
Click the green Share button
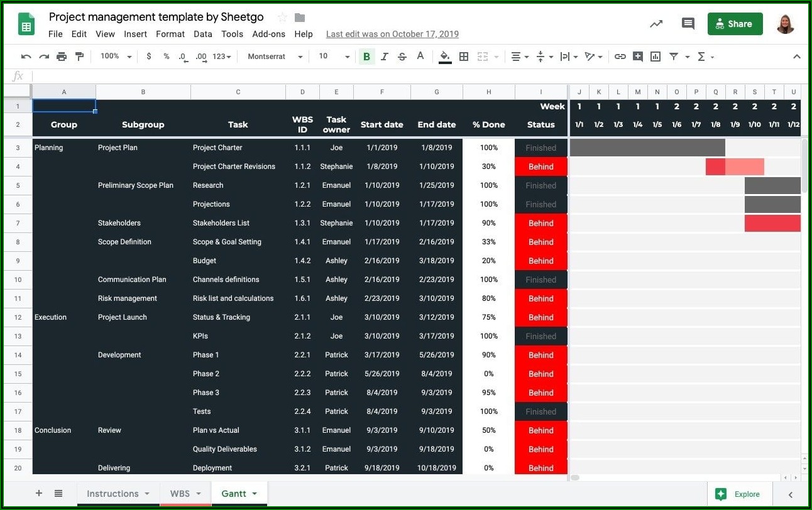[x=735, y=24]
